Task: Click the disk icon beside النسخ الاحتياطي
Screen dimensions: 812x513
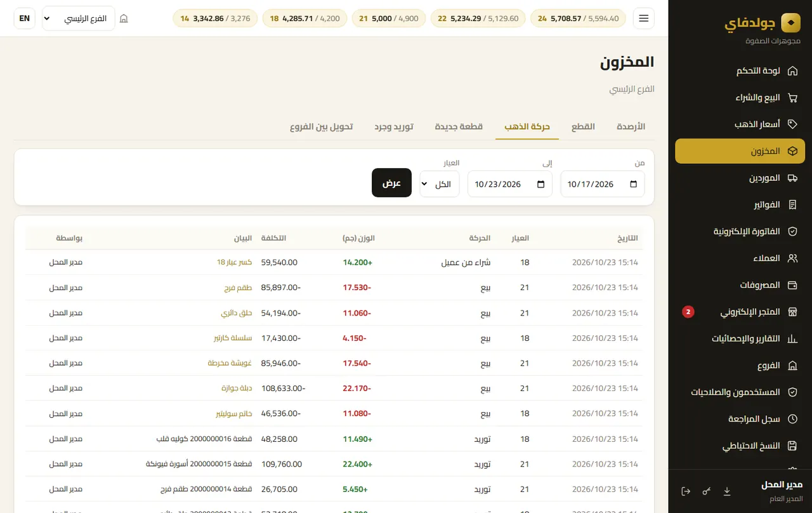Action: (x=792, y=446)
